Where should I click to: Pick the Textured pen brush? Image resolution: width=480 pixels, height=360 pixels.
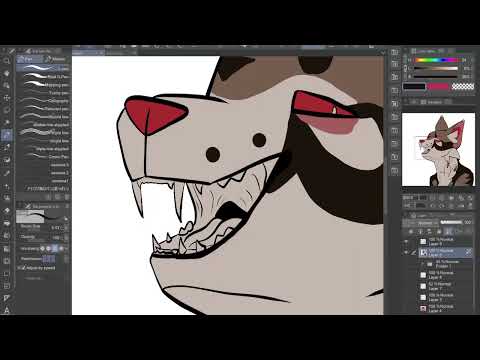pos(43,109)
